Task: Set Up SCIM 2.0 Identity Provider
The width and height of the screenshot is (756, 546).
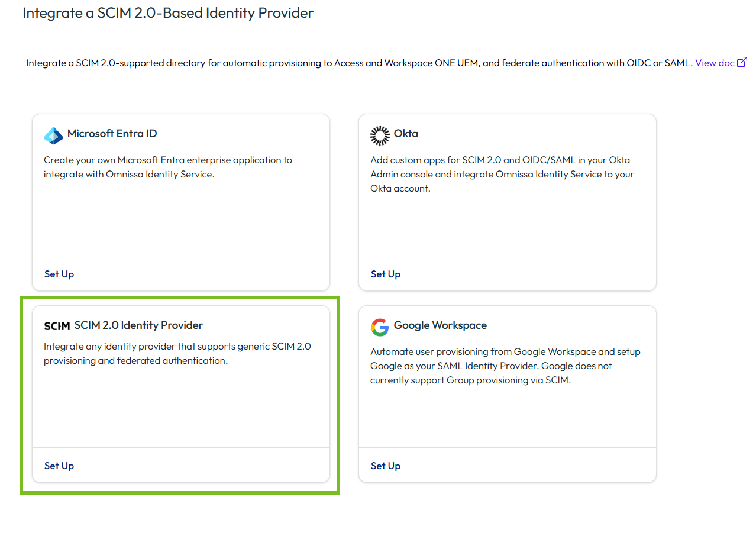Action: pos(59,466)
